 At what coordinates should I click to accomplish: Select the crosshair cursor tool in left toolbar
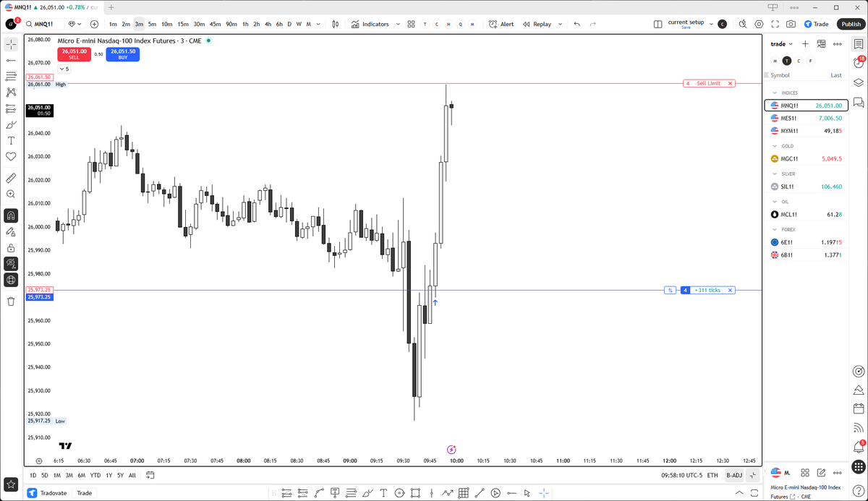11,44
